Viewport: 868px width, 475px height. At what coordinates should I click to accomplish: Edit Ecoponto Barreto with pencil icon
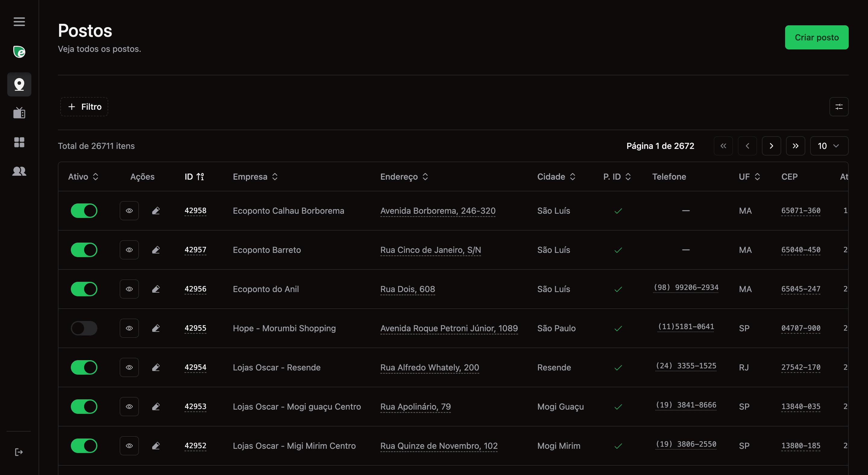(x=156, y=250)
